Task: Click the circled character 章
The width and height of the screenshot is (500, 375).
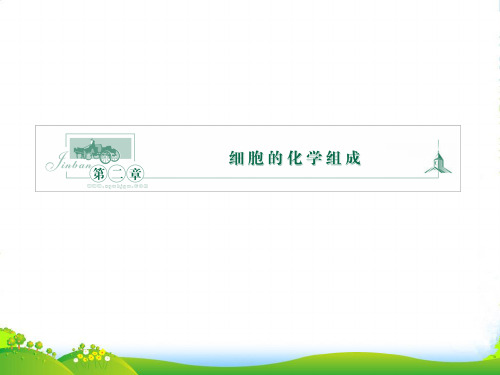Action: [135, 173]
